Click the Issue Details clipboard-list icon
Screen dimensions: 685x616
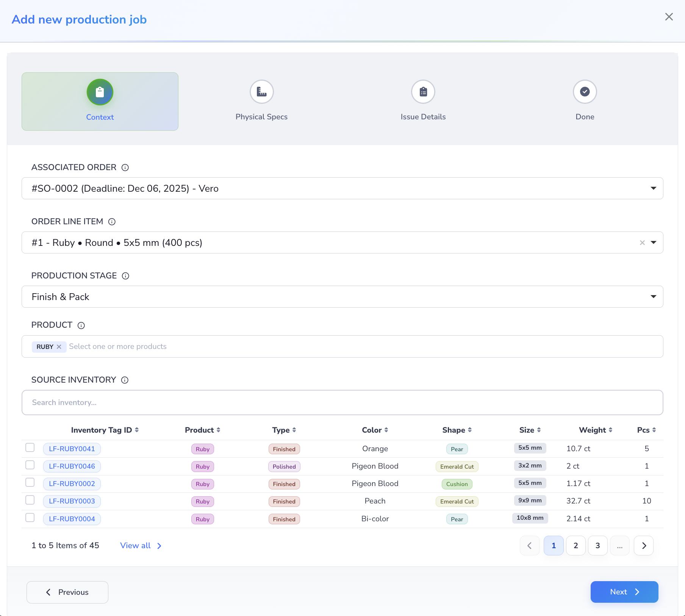coord(423,92)
